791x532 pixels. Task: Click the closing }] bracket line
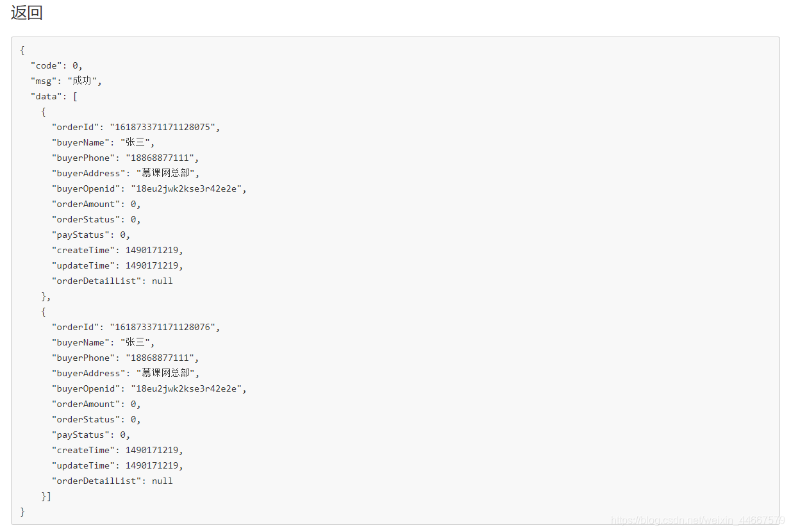click(46, 496)
